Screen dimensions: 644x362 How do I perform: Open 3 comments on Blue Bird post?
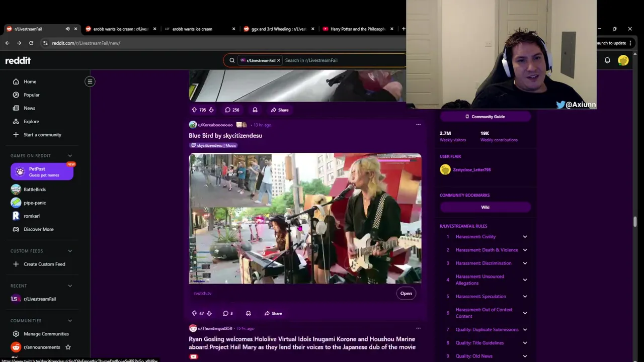click(228, 313)
